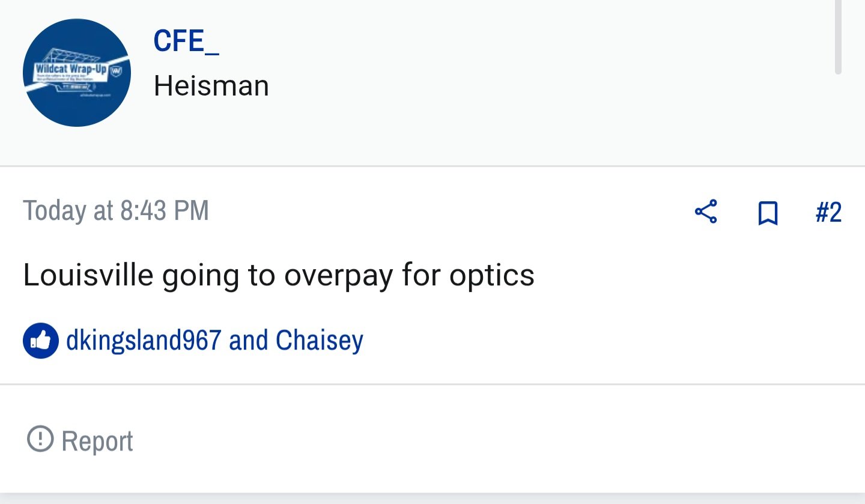Open Chaisey's profile from the likes list
This screenshot has height=504, width=865.
pos(320,340)
